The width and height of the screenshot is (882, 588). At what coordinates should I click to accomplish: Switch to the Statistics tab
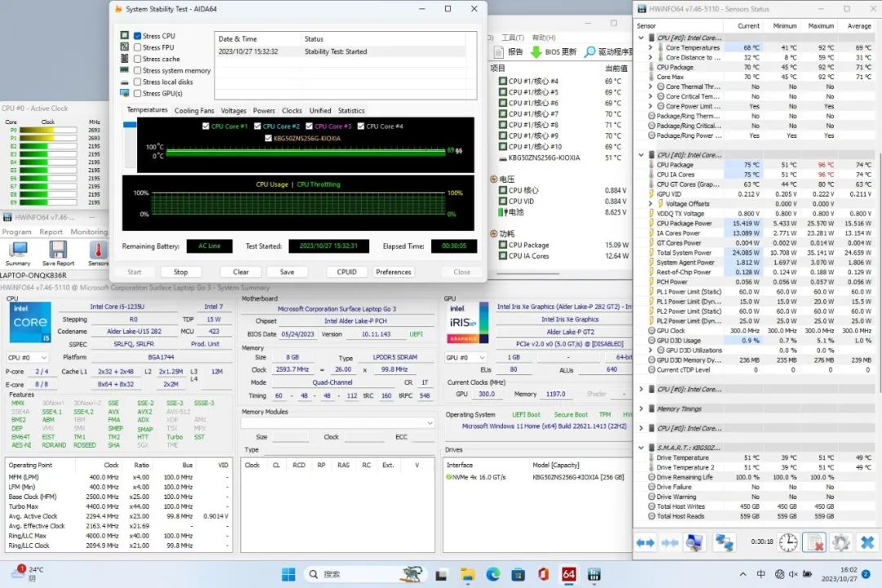351,111
